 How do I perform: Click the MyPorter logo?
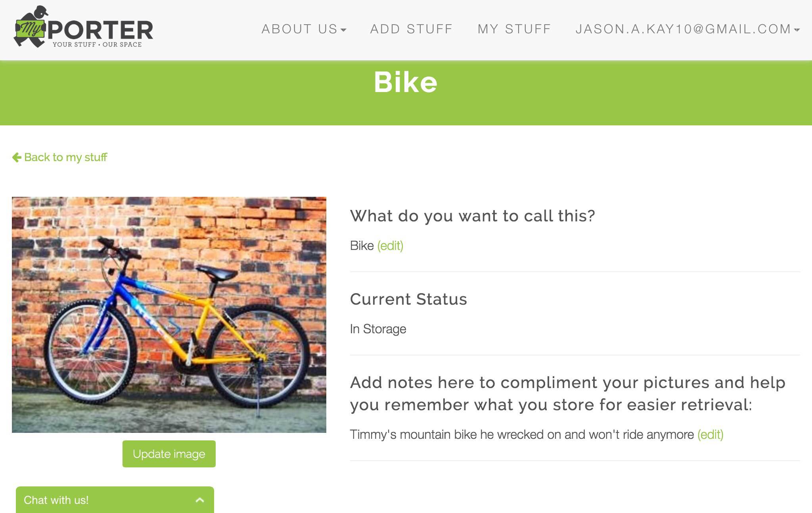pos(83,28)
